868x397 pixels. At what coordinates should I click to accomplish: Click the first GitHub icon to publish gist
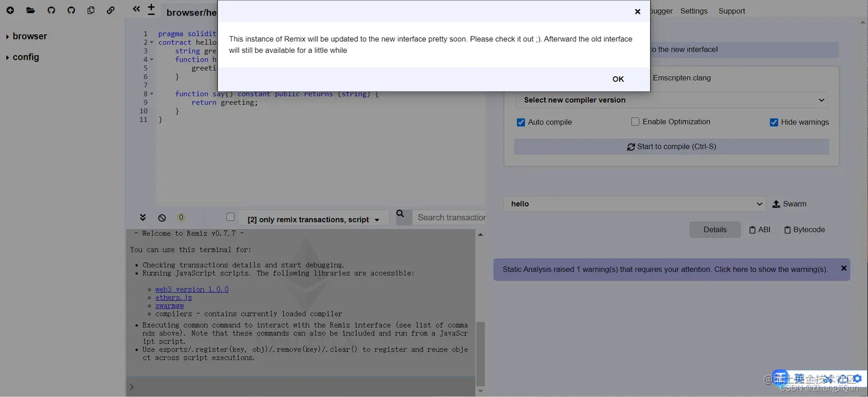click(51, 10)
